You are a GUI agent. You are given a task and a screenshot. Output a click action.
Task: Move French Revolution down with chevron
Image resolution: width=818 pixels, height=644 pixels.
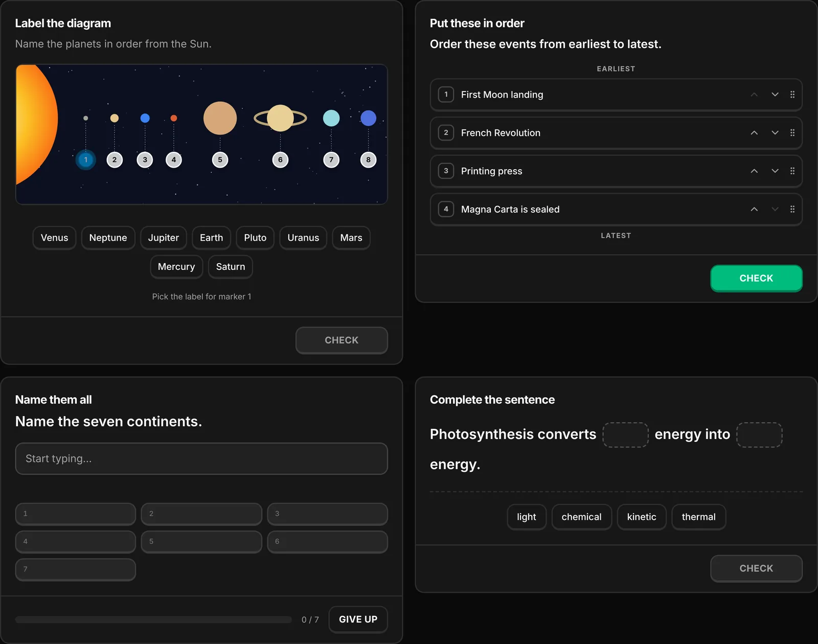point(775,133)
